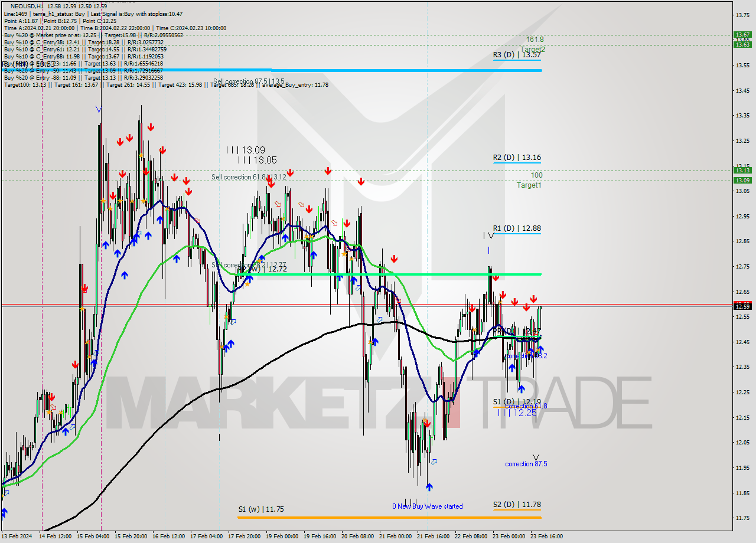
Task: Click the orange S1 weekly support line
Action: [x=390, y=518]
